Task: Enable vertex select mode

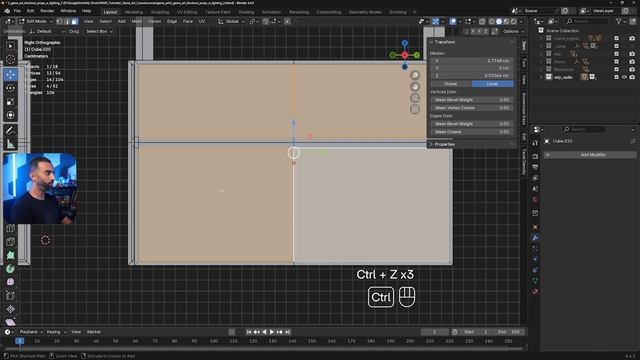Action: (x=60, y=21)
